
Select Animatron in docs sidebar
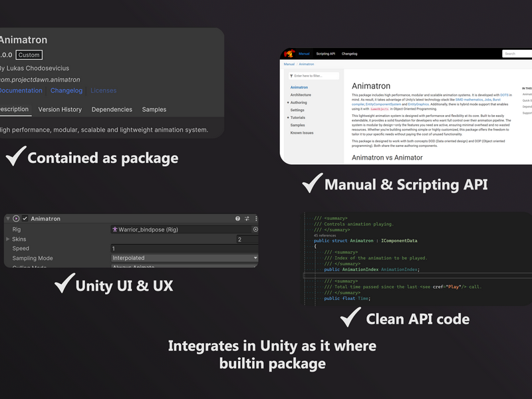[x=299, y=87]
